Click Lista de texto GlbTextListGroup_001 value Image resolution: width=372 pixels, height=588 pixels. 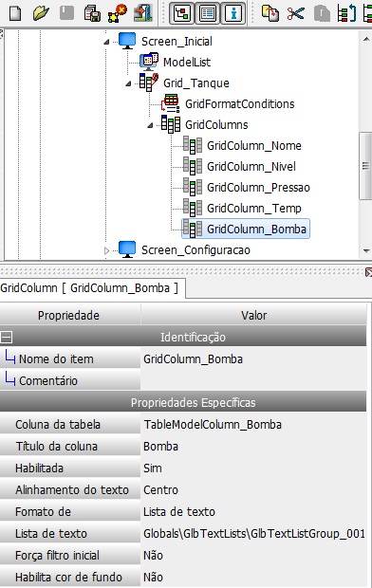[x=253, y=533]
